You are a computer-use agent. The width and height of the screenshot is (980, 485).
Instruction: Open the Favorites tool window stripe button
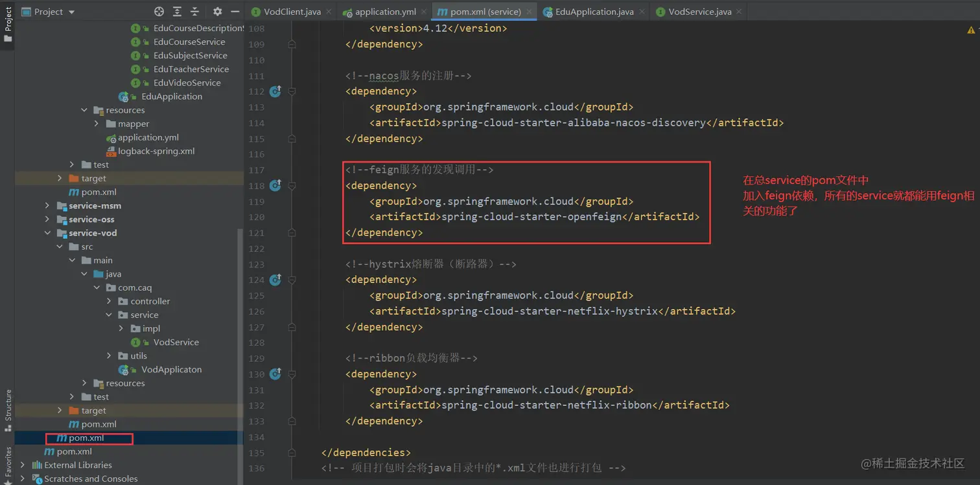(8, 464)
